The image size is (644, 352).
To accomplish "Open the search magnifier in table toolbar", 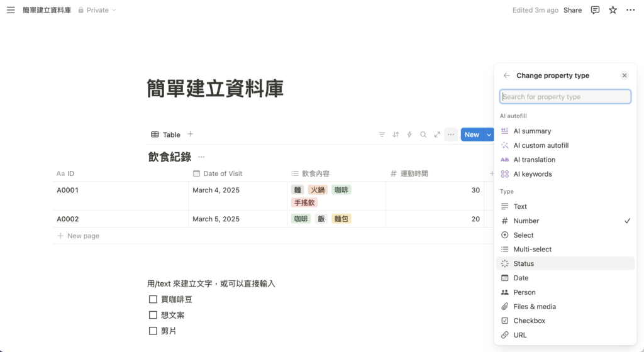I will pyautogui.click(x=423, y=135).
